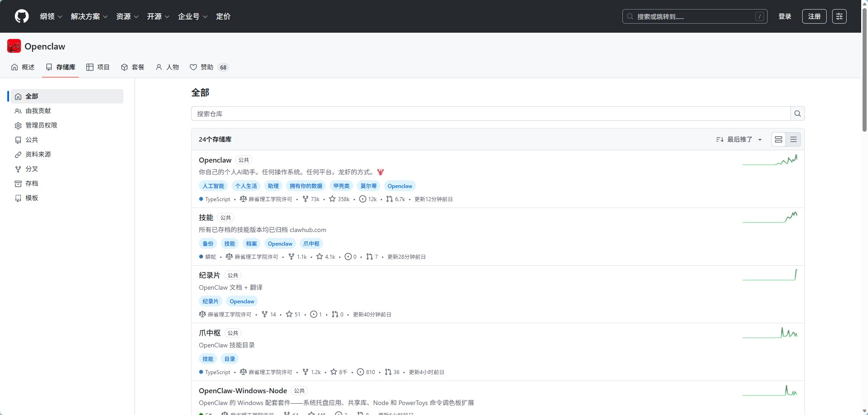868x415 pixels.
Task: Switch to the 存储库 tab
Action: click(60, 67)
